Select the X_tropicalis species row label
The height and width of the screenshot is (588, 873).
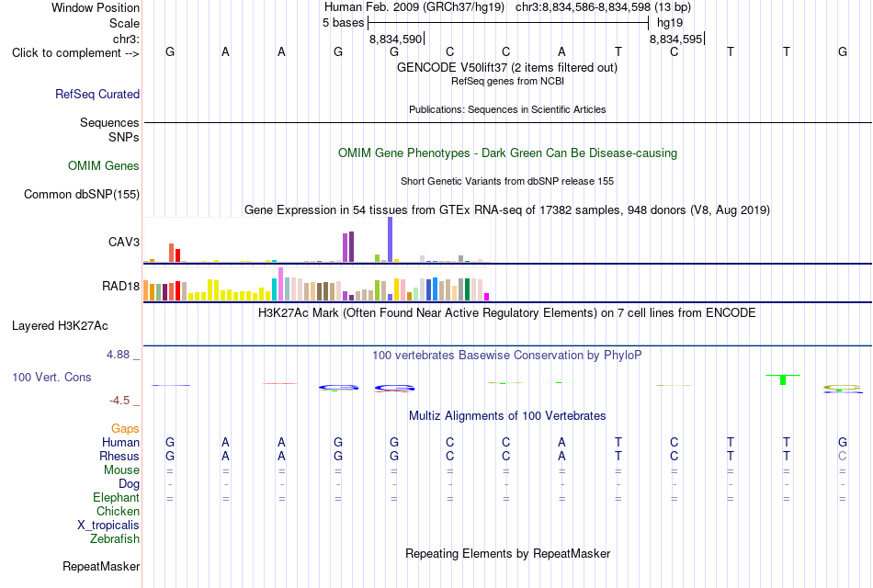point(108,526)
